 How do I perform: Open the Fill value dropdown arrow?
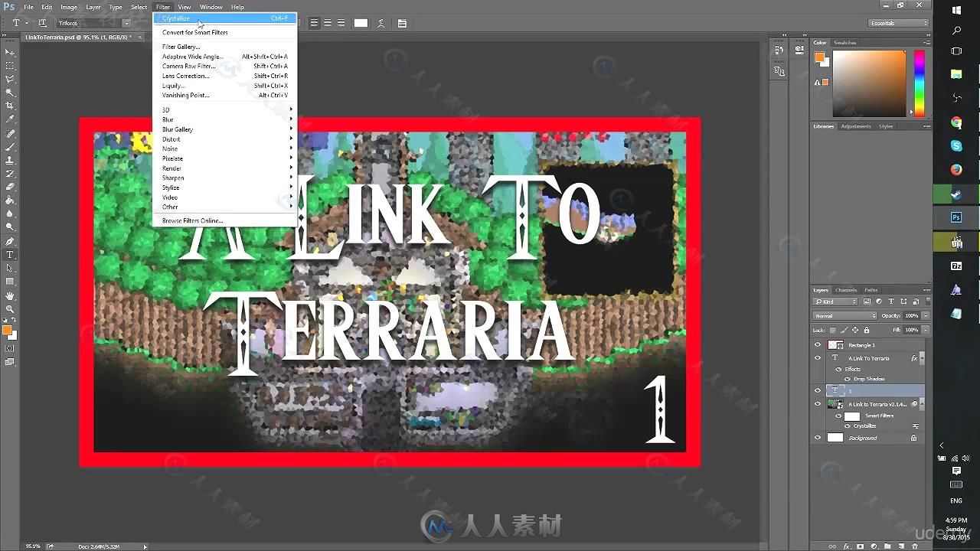925,330
